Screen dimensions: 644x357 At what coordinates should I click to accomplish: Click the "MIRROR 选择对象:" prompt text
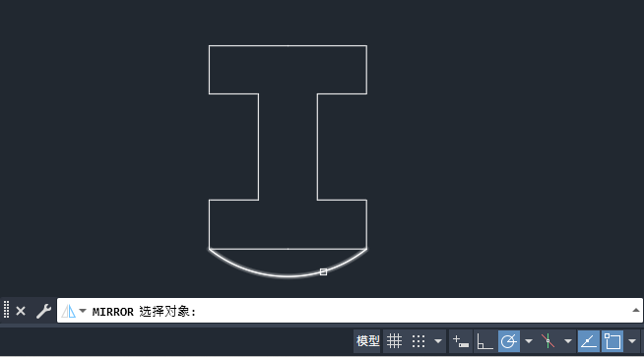(144, 312)
